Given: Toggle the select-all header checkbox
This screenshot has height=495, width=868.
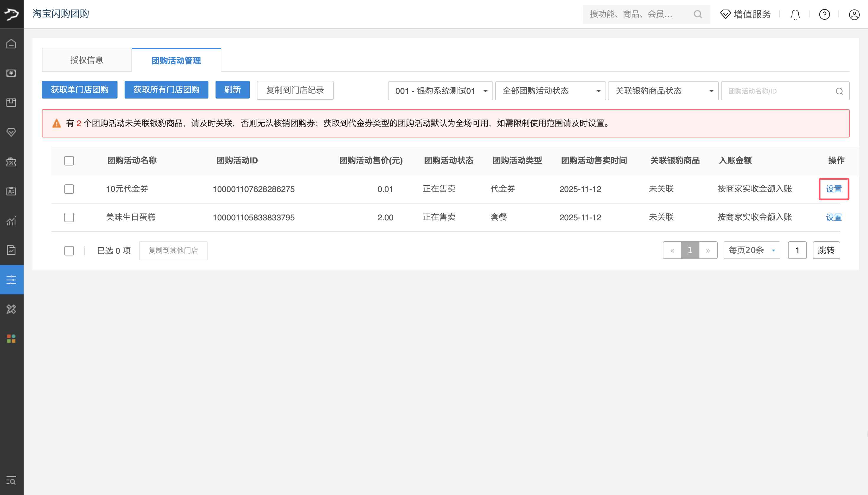Looking at the screenshot, I should (69, 160).
